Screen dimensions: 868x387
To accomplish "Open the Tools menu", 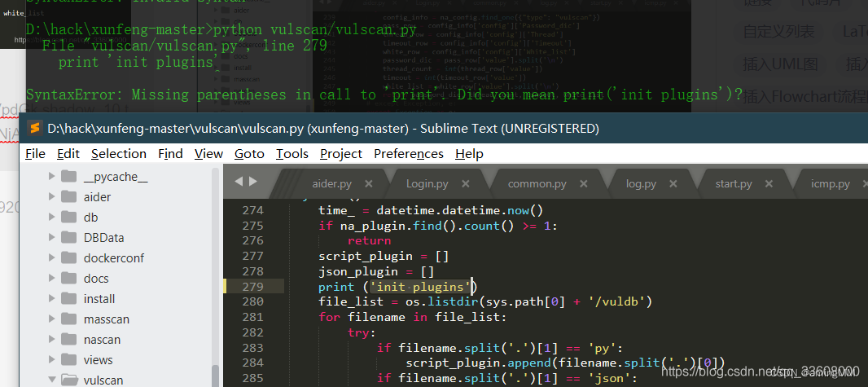I will pyautogui.click(x=292, y=153).
